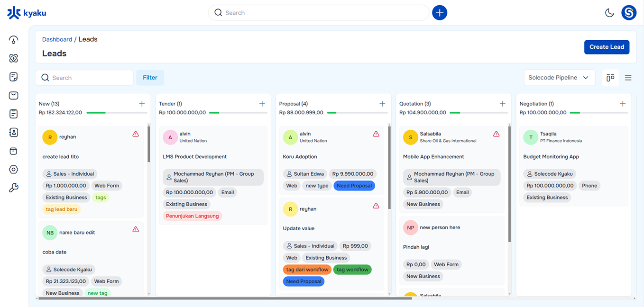Add a lead to Quotation column

tap(503, 104)
